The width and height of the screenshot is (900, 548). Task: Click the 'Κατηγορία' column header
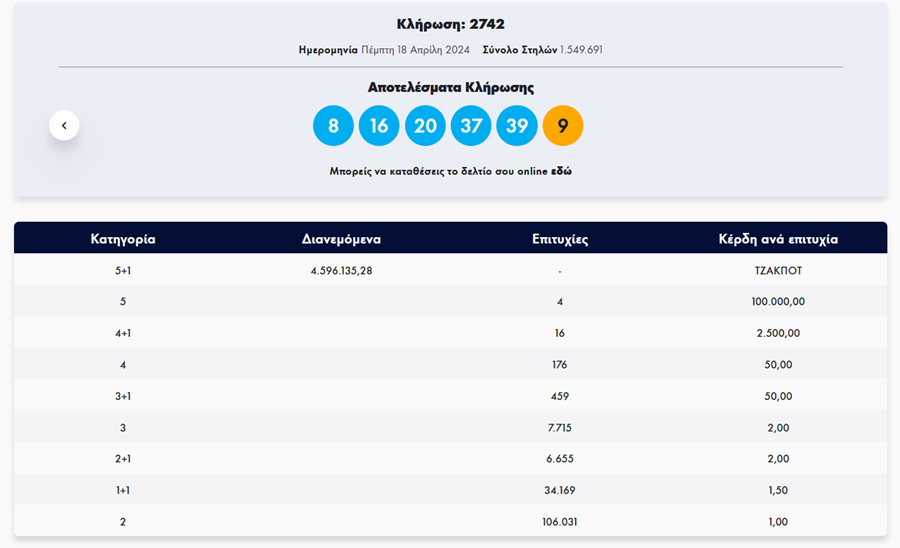123,239
